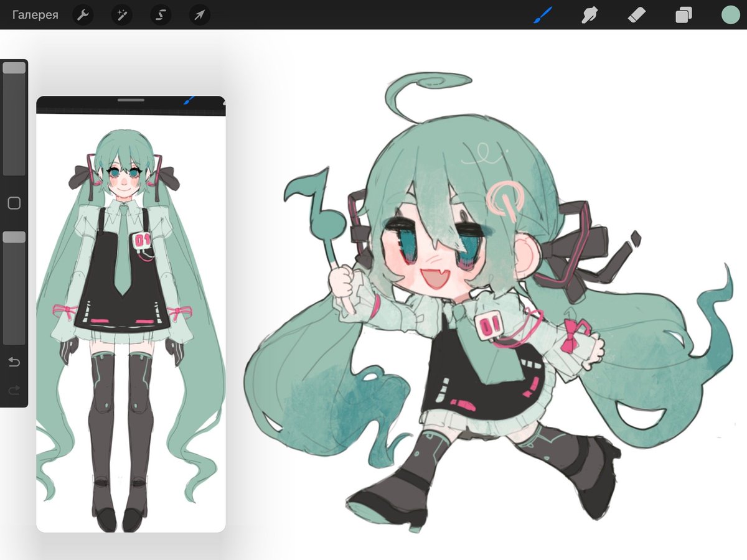Image resolution: width=747 pixels, height=560 pixels.
Task: Select the Eraser tool
Action: pos(637,15)
